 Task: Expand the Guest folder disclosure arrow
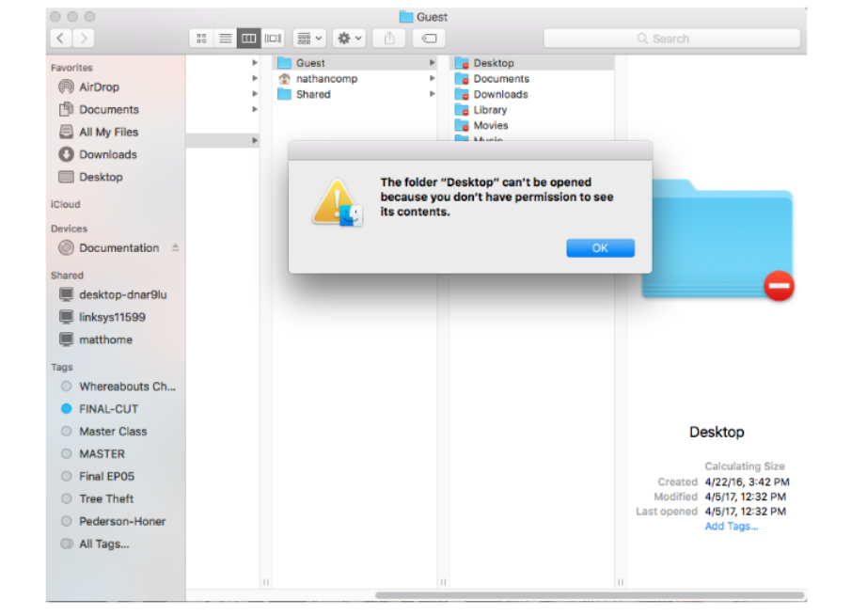[433, 63]
